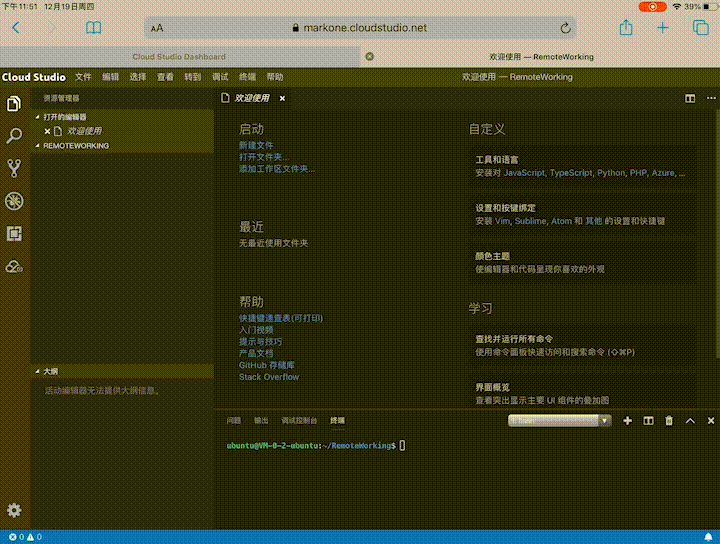Image resolution: width=720 pixels, height=544 pixels.
Task: Click the JavaScript install link
Action: [x=524, y=173]
